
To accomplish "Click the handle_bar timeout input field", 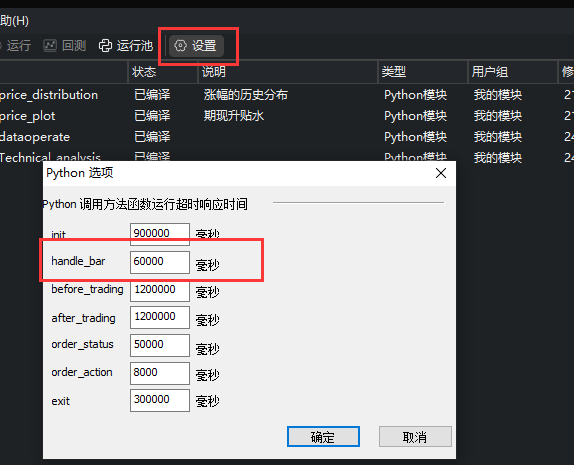I will (x=160, y=262).
